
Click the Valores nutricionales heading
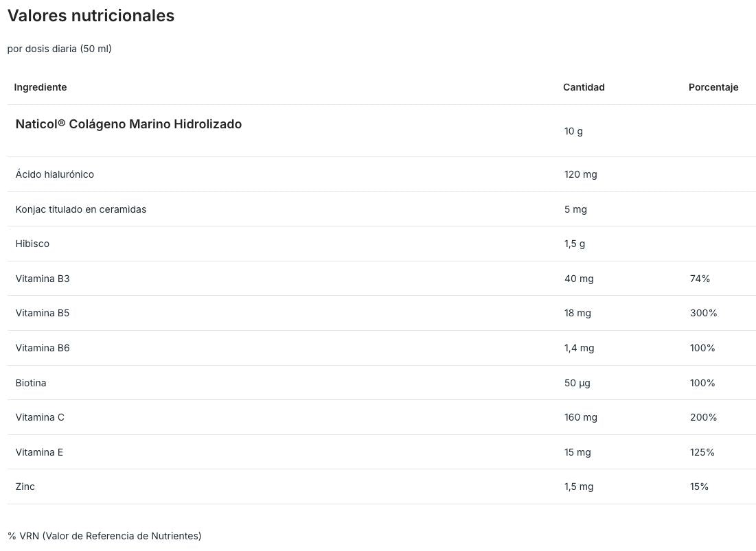[x=91, y=16]
